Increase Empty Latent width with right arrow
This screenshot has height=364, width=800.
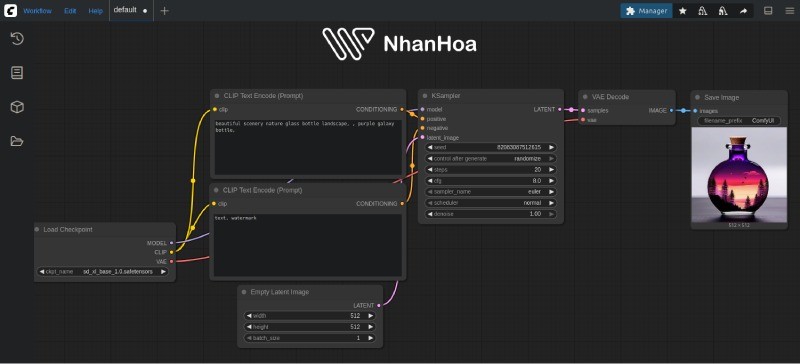[x=370, y=316]
